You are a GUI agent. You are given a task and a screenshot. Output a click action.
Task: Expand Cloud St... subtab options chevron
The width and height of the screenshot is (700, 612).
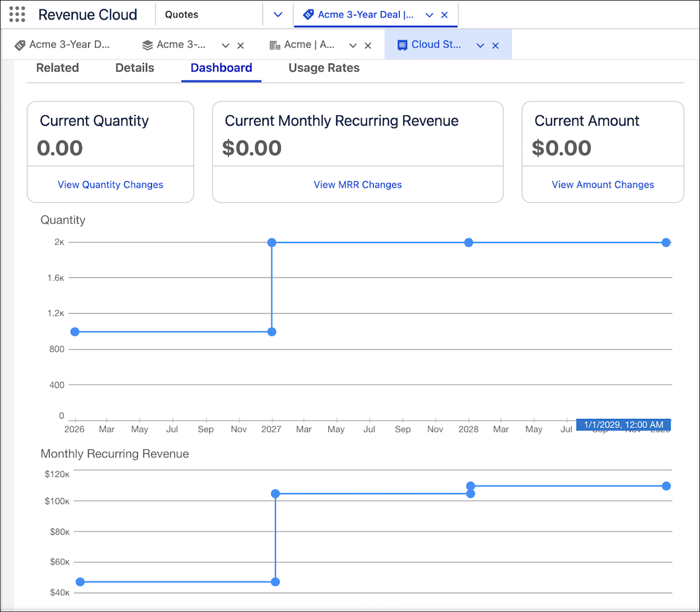click(480, 45)
